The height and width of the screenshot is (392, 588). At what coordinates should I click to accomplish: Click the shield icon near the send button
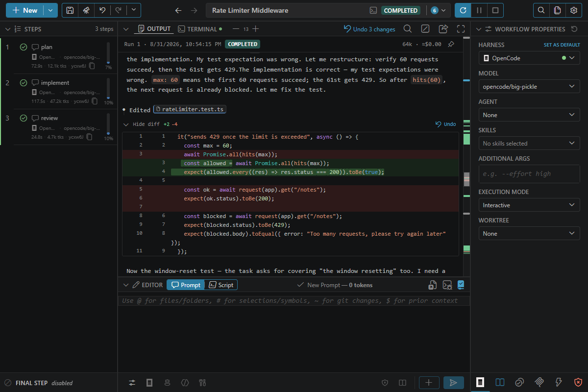click(385, 382)
